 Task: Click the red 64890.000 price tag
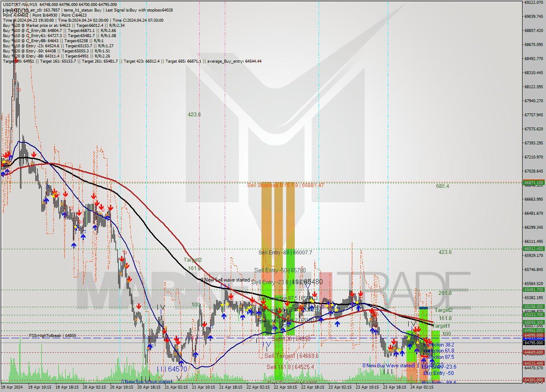coord(534,335)
